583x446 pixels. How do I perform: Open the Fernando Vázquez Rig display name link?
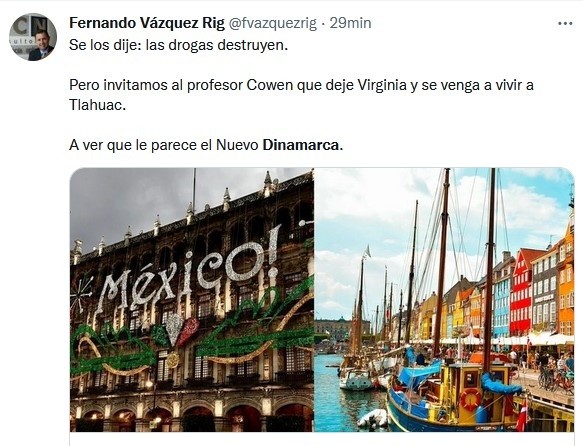pyautogui.click(x=147, y=23)
